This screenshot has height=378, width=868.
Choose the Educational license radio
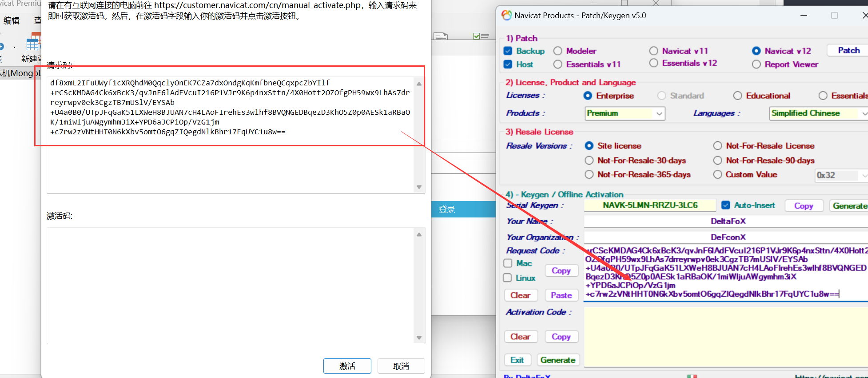click(x=738, y=96)
